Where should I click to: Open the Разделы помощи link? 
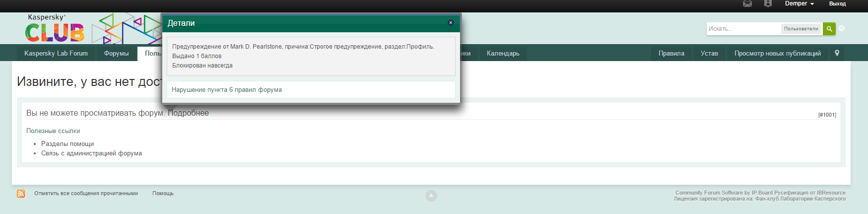click(x=67, y=144)
